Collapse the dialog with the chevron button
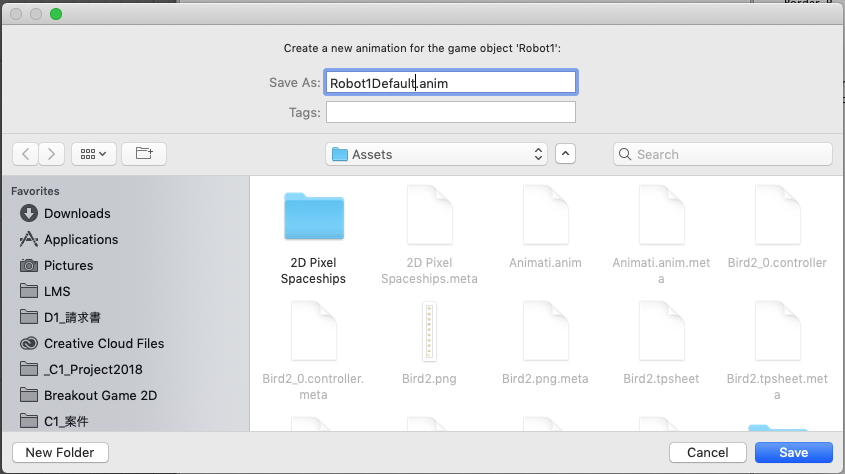845x474 pixels. click(x=566, y=154)
